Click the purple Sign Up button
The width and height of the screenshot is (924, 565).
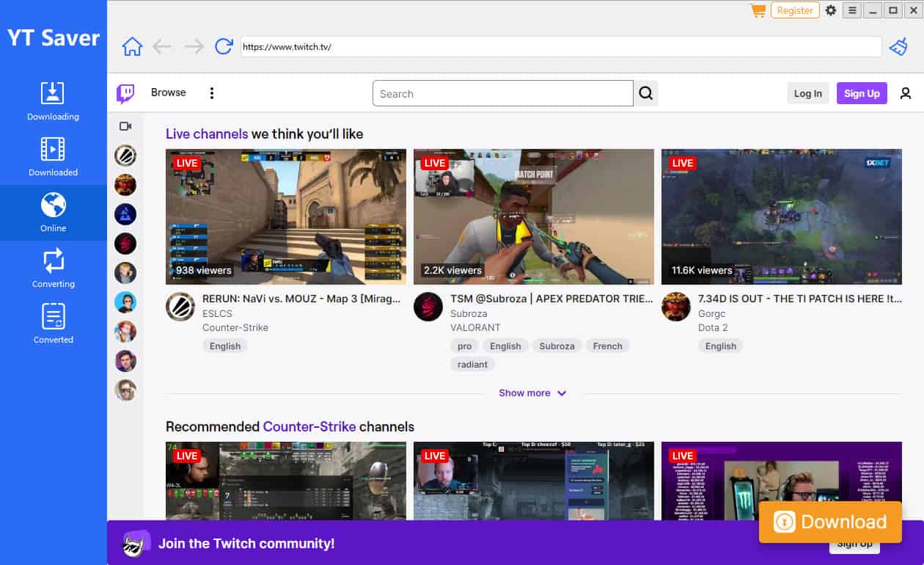click(x=862, y=93)
